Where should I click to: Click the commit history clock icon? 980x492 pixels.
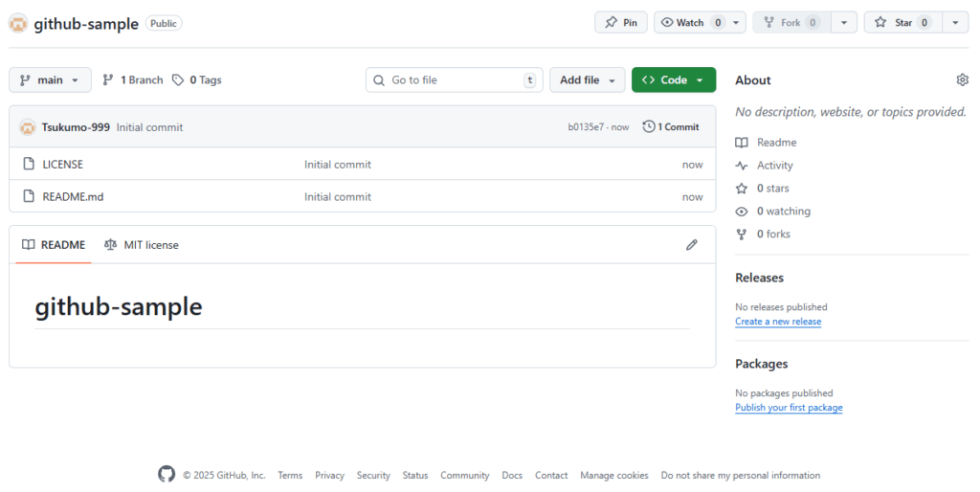click(x=649, y=127)
